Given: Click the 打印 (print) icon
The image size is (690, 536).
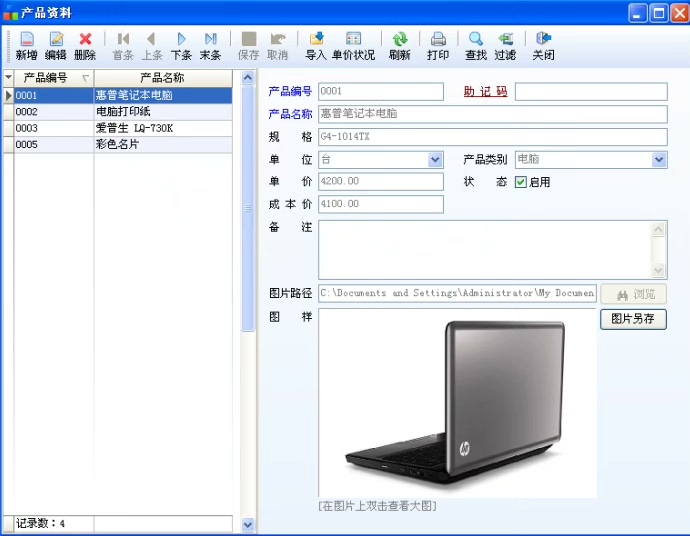Looking at the screenshot, I should click(x=438, y=45).
